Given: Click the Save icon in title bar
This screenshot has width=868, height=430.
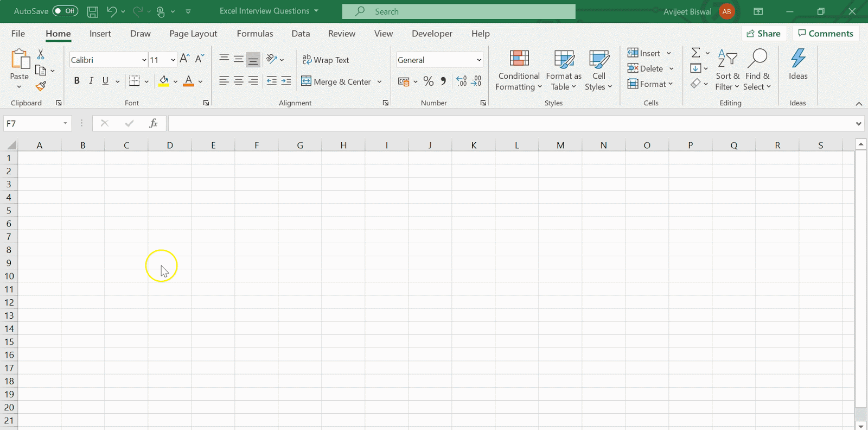Looking at the screenshot, I should (x=93, y=11).
